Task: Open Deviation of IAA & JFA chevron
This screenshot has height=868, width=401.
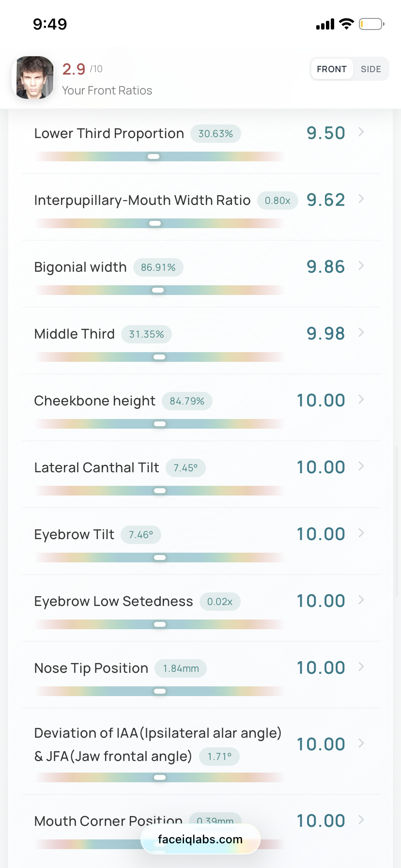Action: [x=361, y=743]
